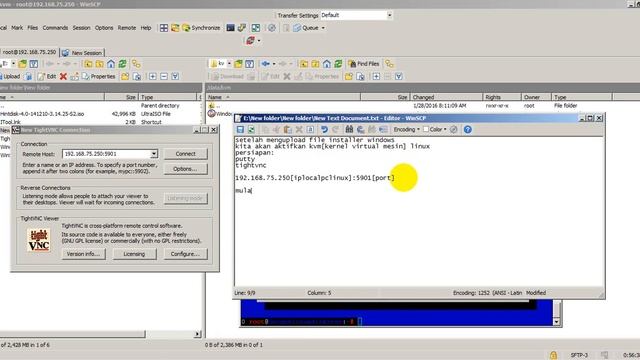Open Compare Directories icon in main toolbar
Screen dimensions: 640x360
[x=164, y=28]
